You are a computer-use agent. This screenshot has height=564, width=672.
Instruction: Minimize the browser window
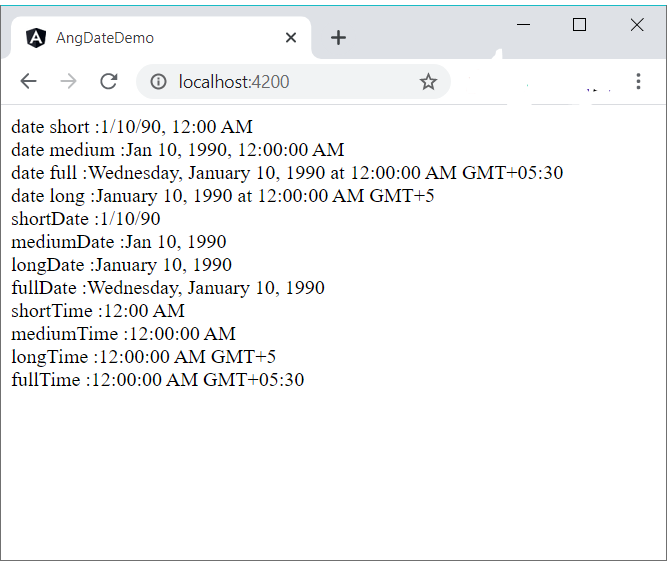click(523, 25)
